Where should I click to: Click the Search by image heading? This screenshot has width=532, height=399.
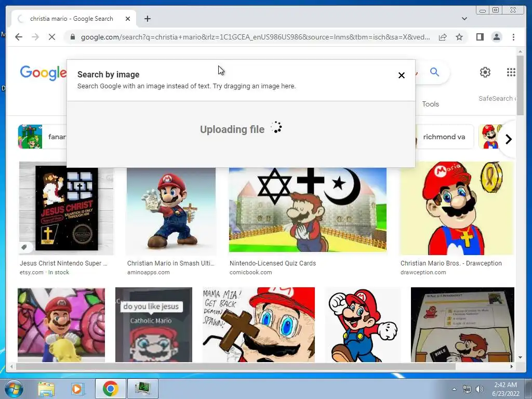coord(108,75)
